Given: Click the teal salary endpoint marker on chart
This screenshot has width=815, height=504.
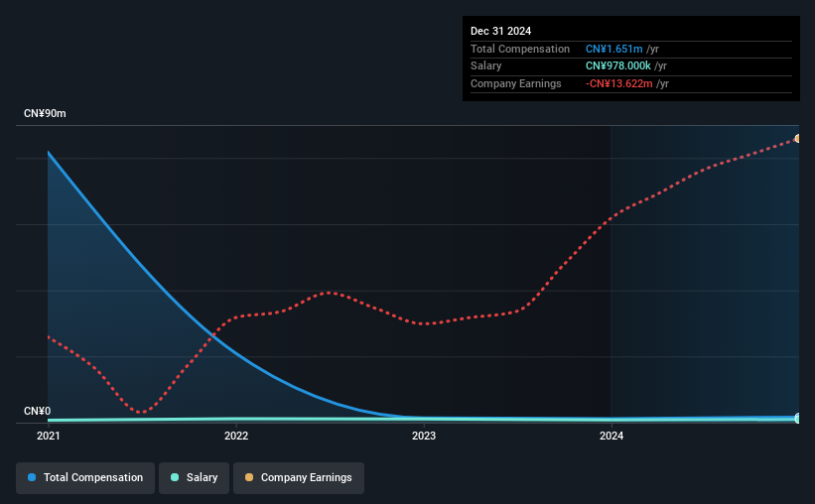Looking at the screenshot, I should pos(797,418).
